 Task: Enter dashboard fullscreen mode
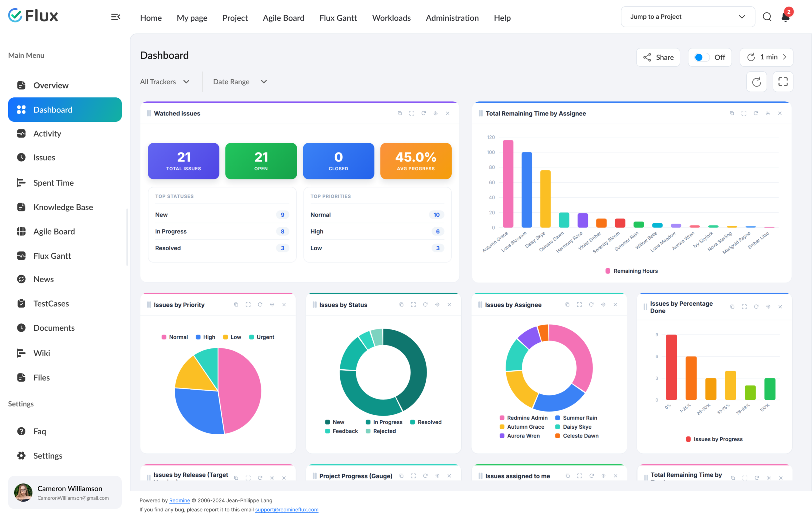(x=783, y=82)
